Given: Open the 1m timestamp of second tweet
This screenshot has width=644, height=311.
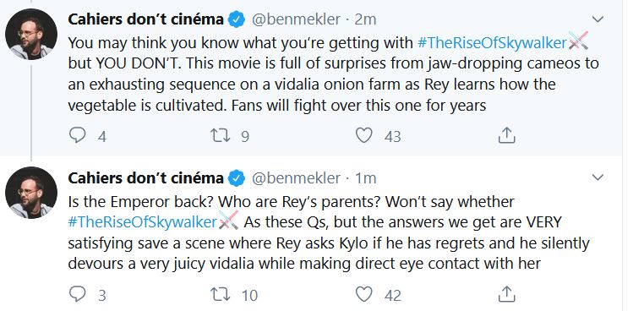Looking at the screenshot, I should pyautogui.click(x=365, y=178).
